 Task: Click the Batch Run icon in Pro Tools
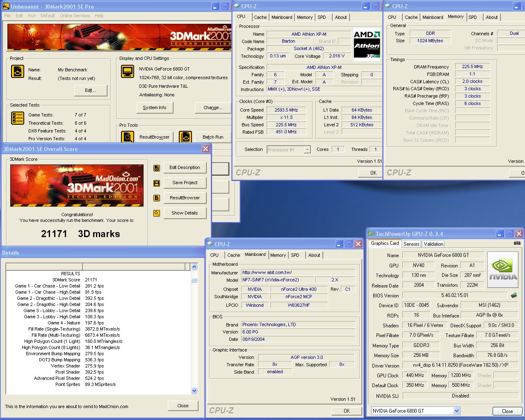pyautogui.click(x=185, y=137)
